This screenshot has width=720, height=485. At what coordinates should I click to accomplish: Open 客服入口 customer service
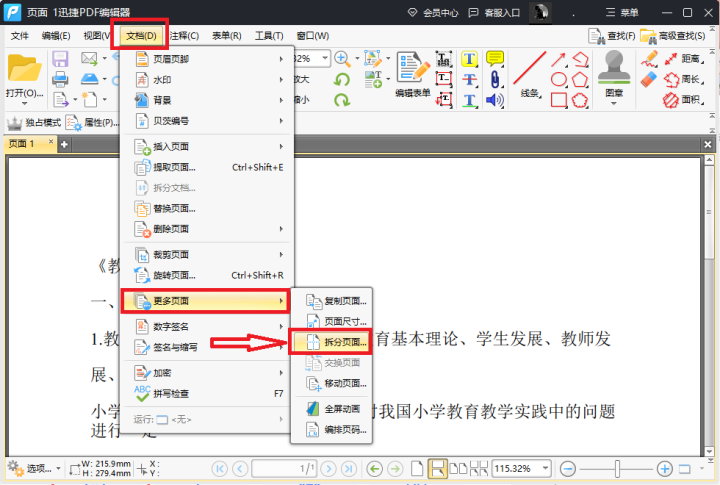pos(494,12)
